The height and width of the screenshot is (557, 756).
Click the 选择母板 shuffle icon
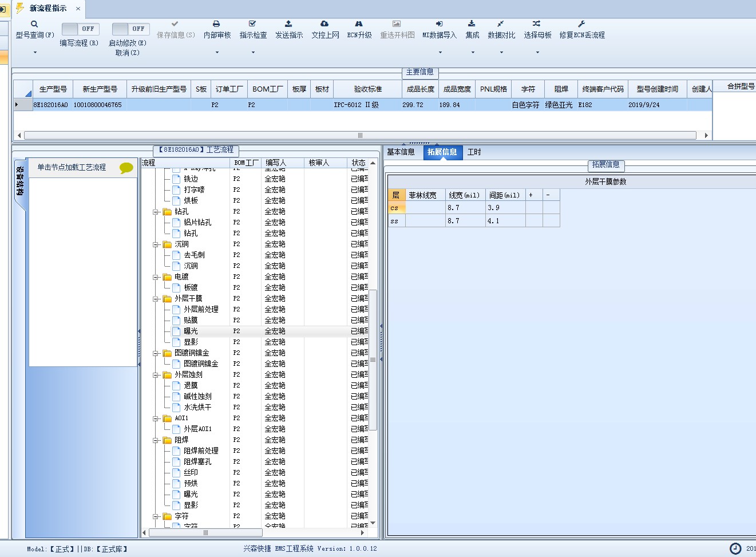click(536, 24)
